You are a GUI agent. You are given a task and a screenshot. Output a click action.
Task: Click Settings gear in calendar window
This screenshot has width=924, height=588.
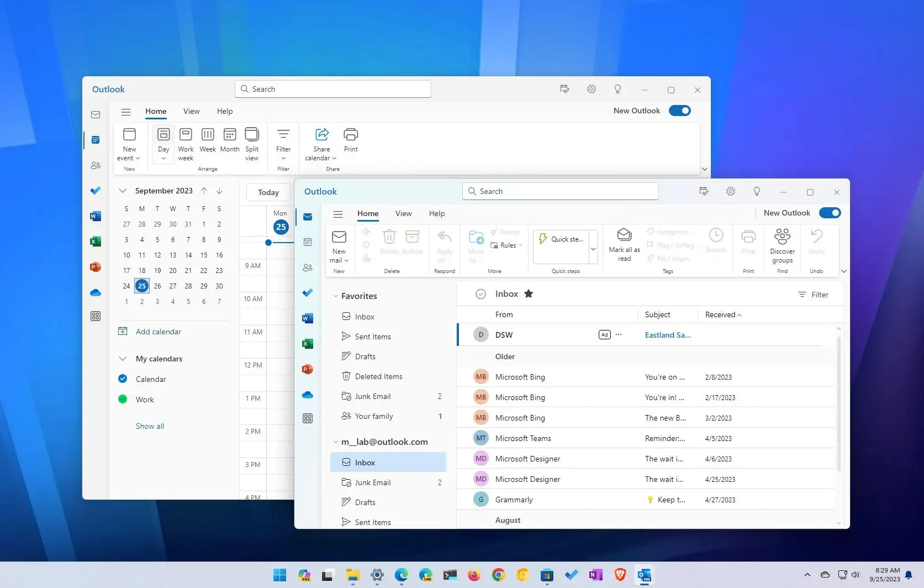592,89
